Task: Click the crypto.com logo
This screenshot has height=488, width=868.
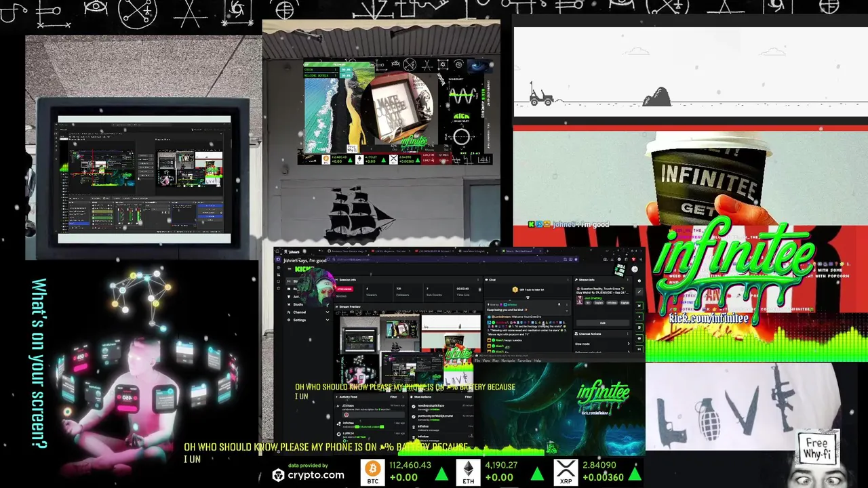Action: coord(308,475)
